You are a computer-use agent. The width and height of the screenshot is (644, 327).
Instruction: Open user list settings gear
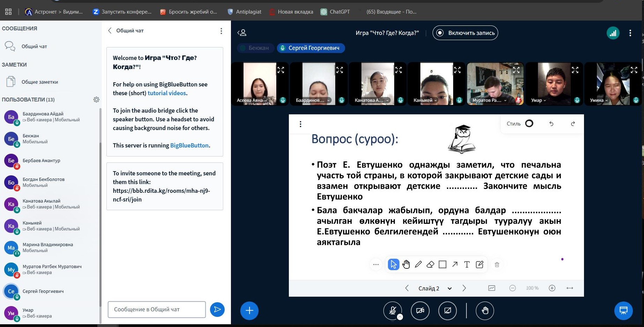tap(96, 100)
